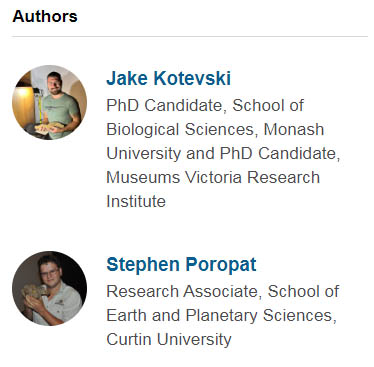Click the surname Poropat in the heading
The width and height of the screenshot is (374, 367).
coord(221,265)
